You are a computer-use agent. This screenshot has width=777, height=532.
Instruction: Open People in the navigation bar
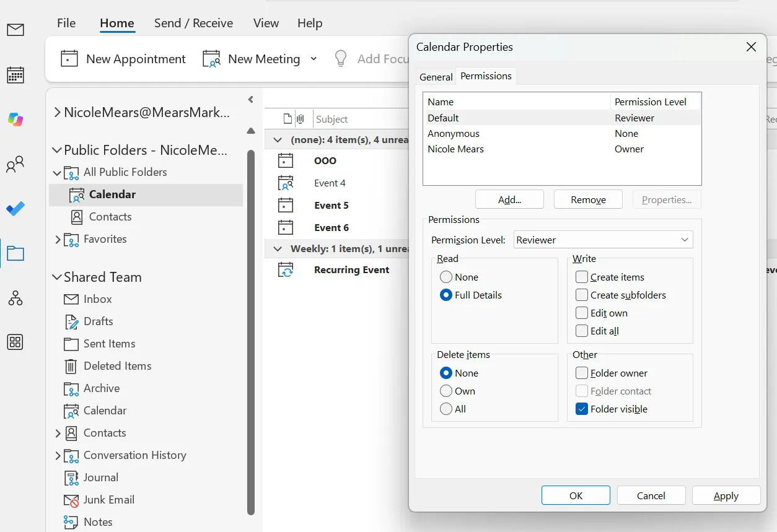pyautogui.click(x=15, y=164)
